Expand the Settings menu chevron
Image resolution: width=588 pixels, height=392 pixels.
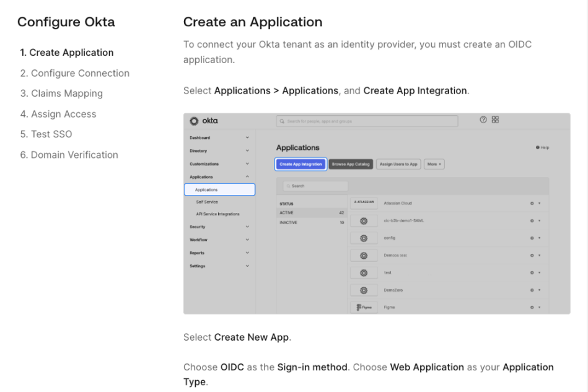(247, 266)
